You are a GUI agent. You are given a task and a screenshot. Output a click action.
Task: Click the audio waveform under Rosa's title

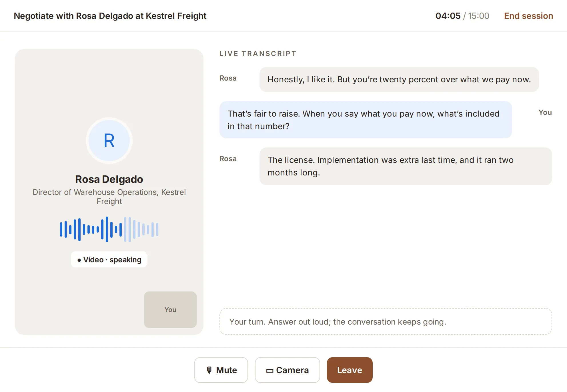point(109,229)
